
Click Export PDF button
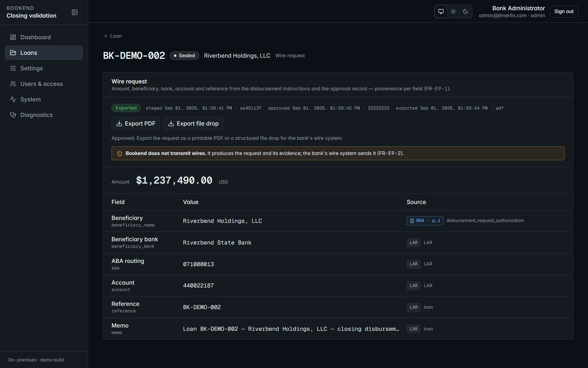pyautogui.click(x=136, y=124)
